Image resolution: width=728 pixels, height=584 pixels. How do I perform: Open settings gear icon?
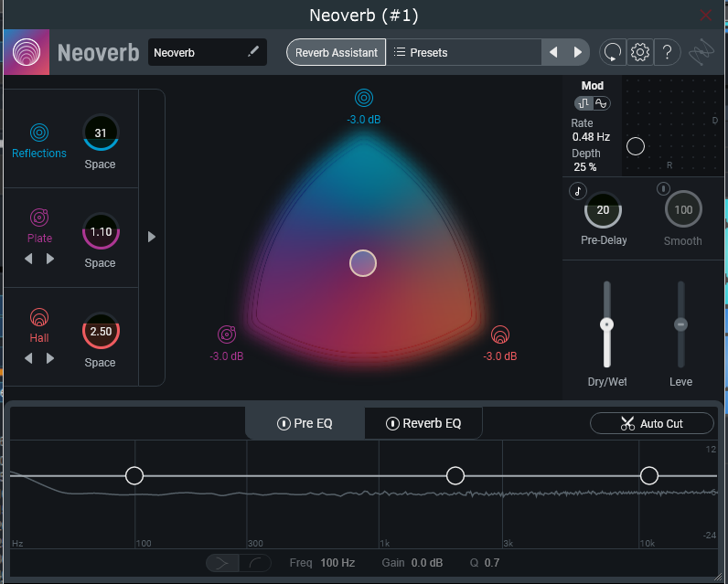tap(640, 52)
